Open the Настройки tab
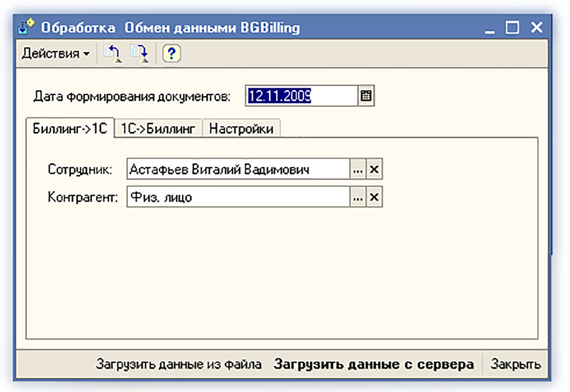 pyautogui.click(x=241, y=129)
